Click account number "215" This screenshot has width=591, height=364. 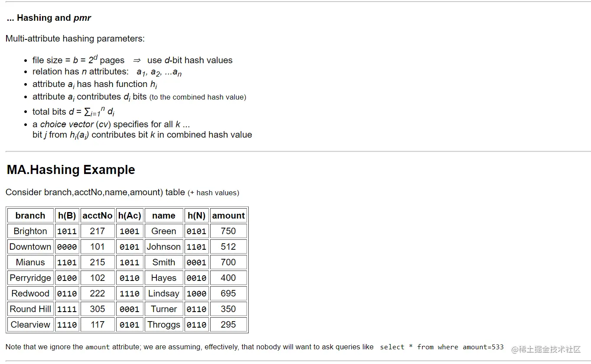coord(97,262)
